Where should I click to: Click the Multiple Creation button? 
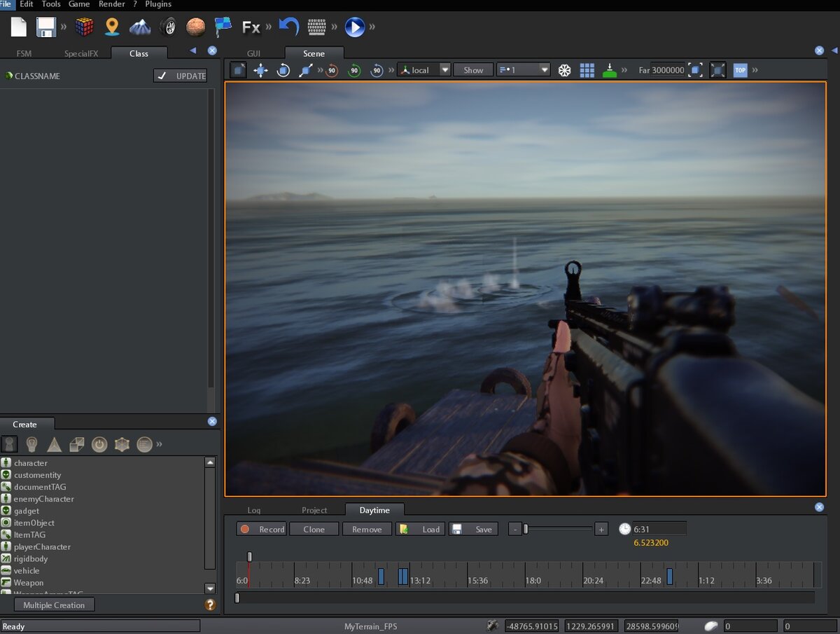pos(54,605)
